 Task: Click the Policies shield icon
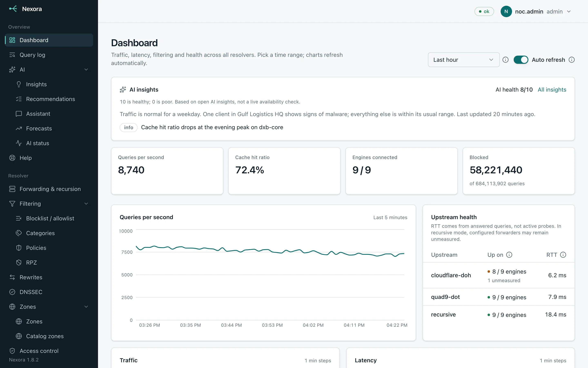tap(19, 248)
